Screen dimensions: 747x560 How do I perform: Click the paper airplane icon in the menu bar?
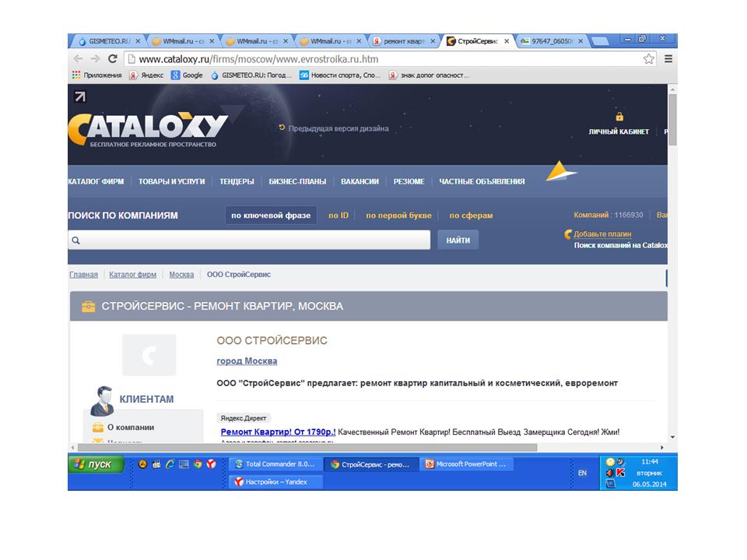(560, 172)
